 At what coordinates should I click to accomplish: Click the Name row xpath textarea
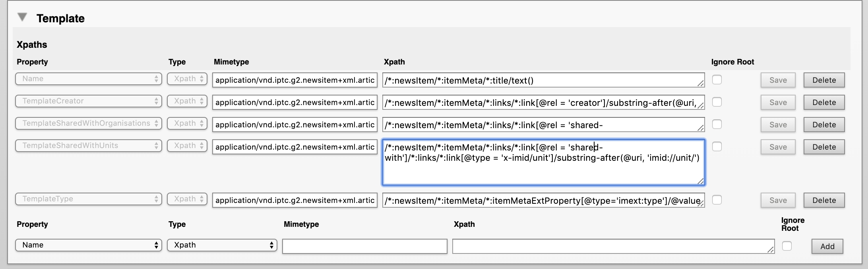point(543,80)
